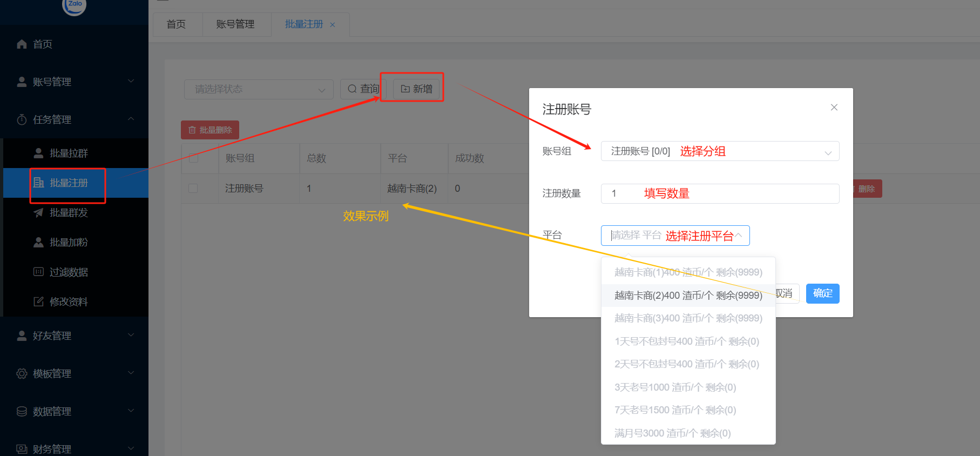Check the 注册账号 row checkbox
The image size is (980, 456).
pos(193,189)
